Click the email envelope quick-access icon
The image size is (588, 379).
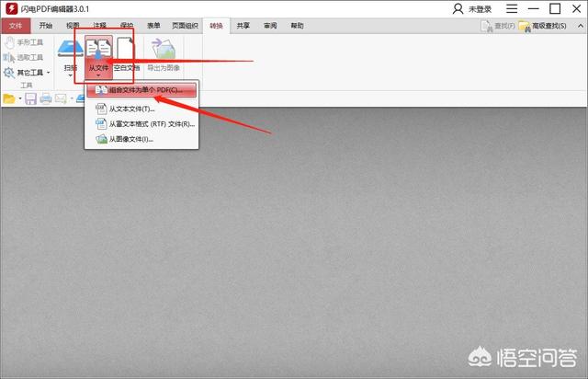[61, 98]
